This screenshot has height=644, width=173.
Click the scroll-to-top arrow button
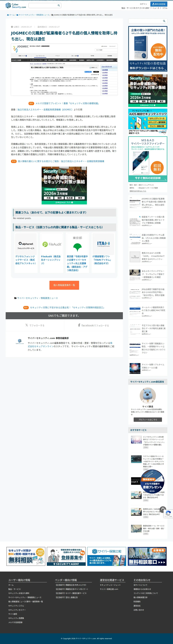[163, 509]
